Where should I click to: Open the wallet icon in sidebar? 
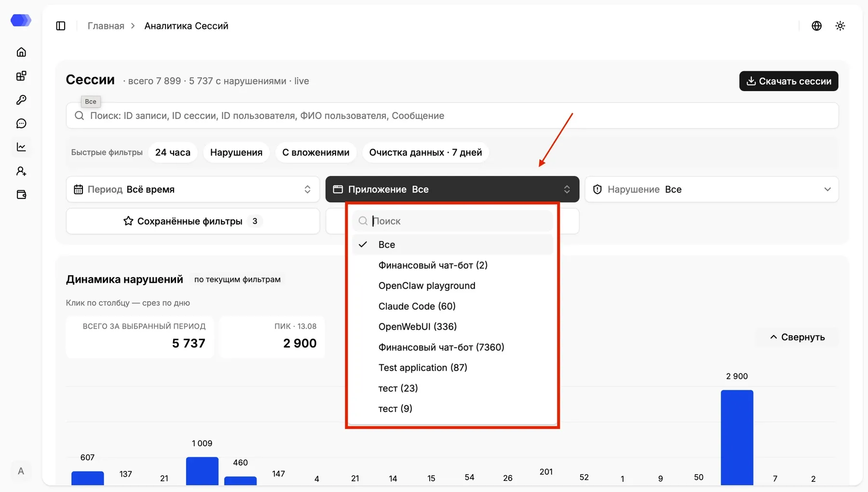[x=21, y=195]
